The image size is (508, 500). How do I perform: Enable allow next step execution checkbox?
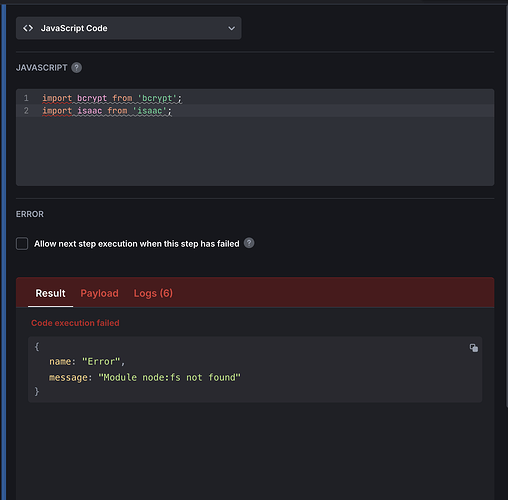pos(22,244)
